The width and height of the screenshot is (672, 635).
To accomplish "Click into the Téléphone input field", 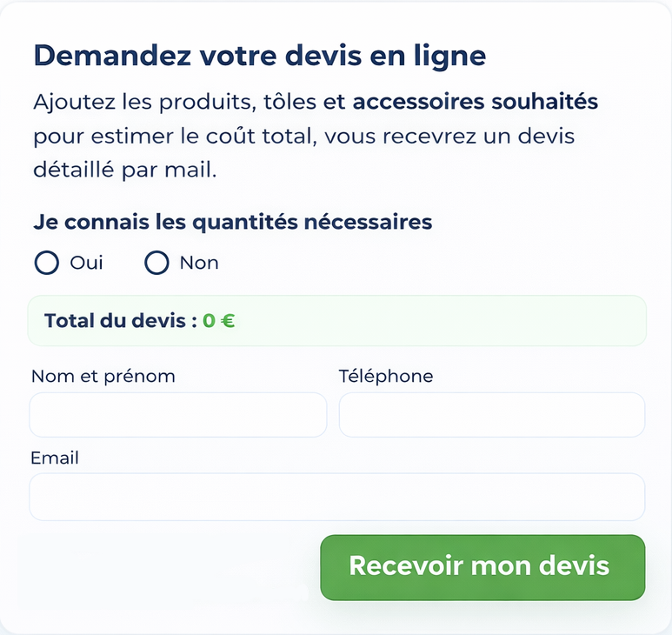I will click(491, 414).
